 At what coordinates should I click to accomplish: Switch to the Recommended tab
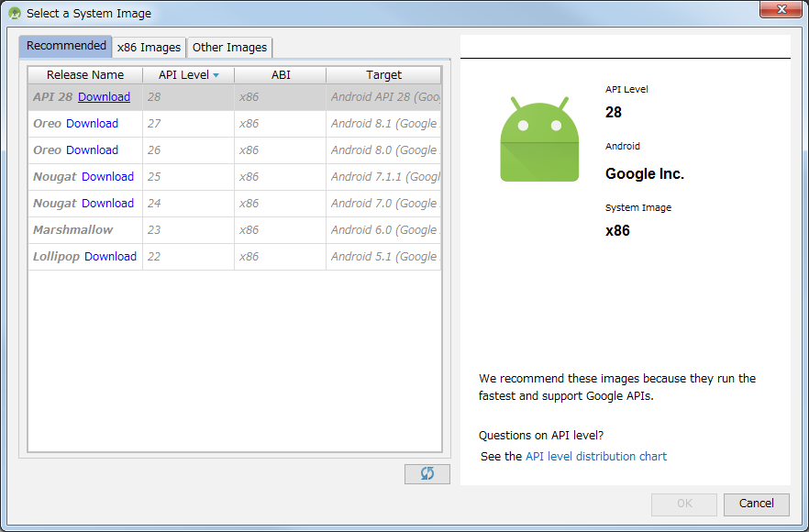pos(66,46)
